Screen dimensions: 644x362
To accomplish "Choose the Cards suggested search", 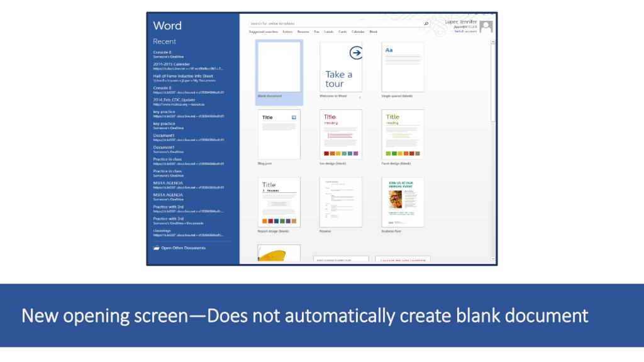I will pyautogui.click(x=343, y=31).
